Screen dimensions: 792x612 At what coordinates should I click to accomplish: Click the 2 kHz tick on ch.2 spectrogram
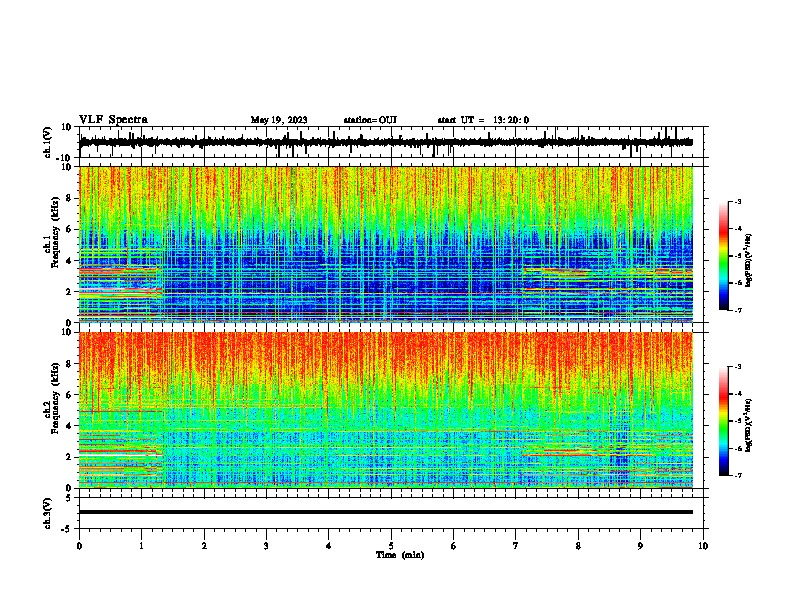tap(69, 457)
